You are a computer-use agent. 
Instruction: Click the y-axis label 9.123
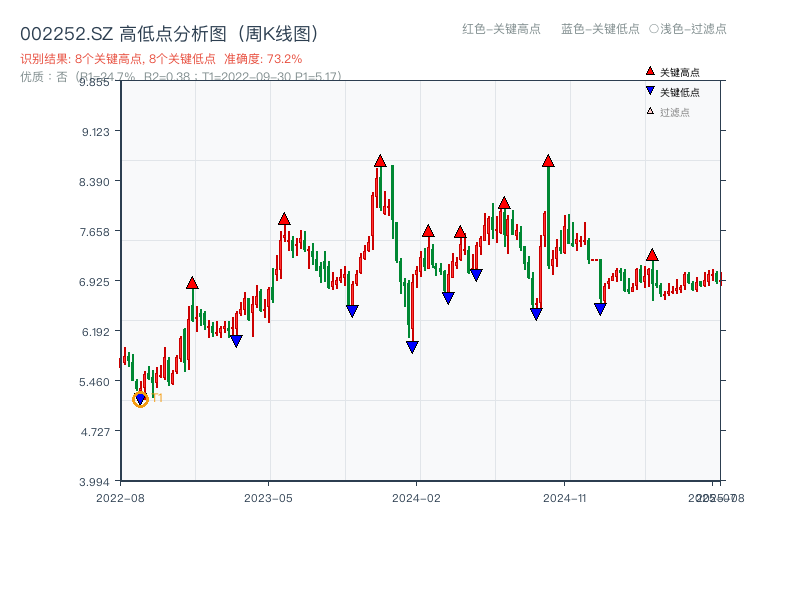click(x=95, y=132)
